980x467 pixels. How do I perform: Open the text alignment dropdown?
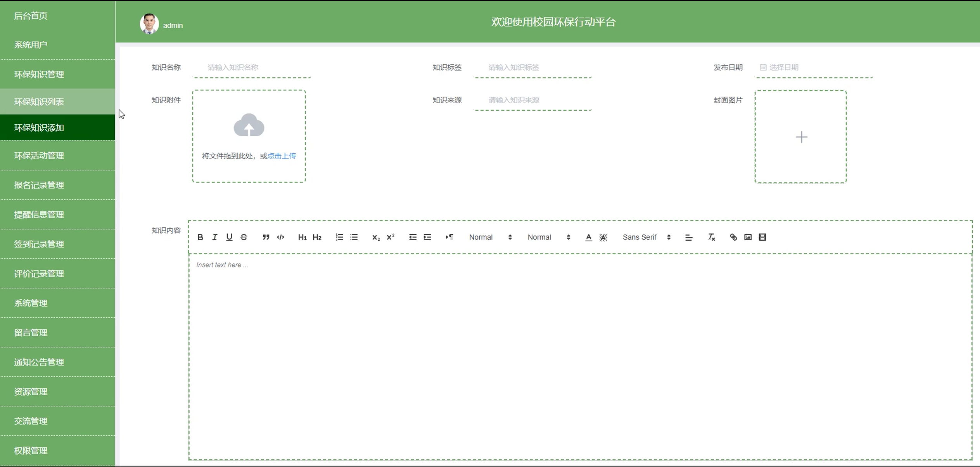click(689, 237)
